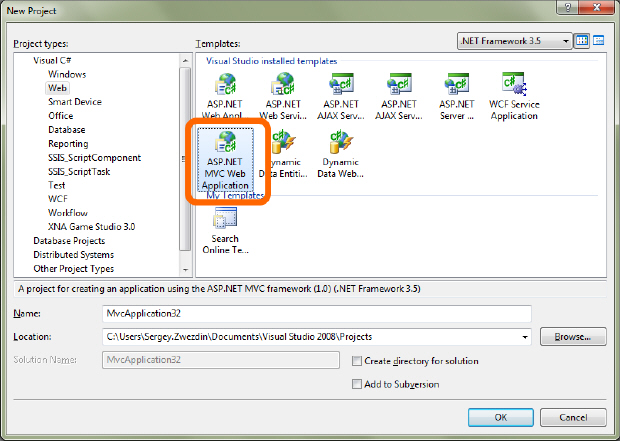
Task: Select Database Projects node
Action: 69,241
